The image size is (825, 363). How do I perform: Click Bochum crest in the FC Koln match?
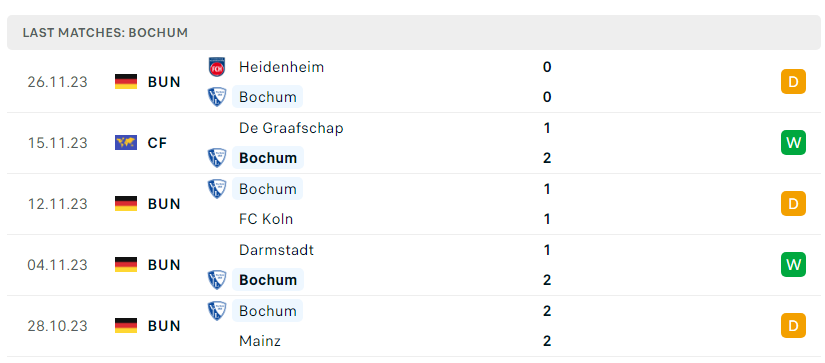(x=217, y=188)
